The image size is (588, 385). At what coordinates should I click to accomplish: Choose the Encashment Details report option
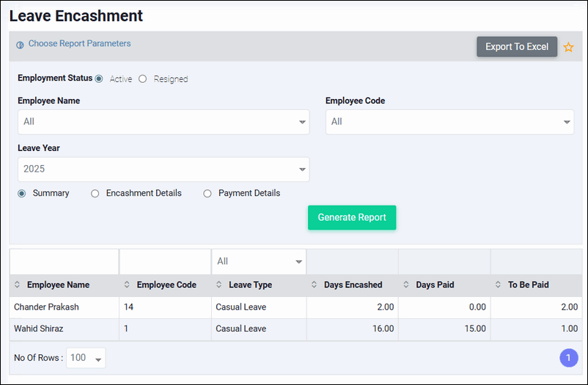[x=95, y=194]
